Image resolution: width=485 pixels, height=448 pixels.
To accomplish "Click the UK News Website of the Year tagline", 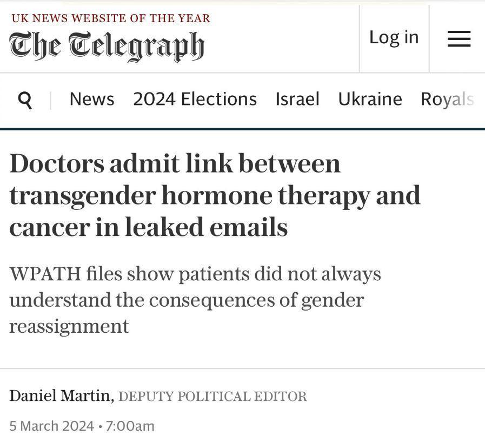I will [111, 18].
